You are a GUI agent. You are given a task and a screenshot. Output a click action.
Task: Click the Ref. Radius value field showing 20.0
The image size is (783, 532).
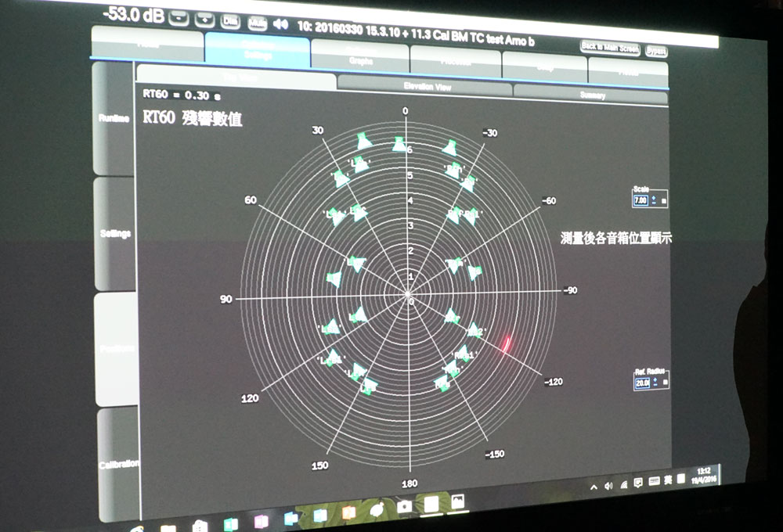pos(642,383)
